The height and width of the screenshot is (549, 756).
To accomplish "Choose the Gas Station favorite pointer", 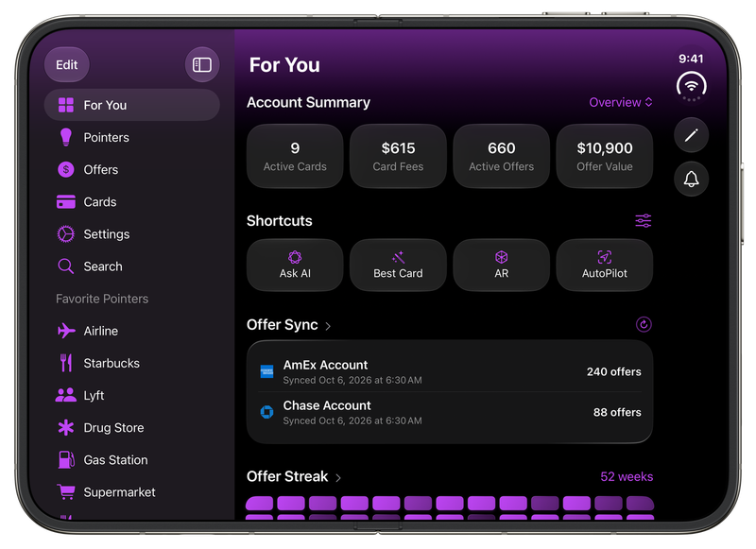I will point(131,460).
